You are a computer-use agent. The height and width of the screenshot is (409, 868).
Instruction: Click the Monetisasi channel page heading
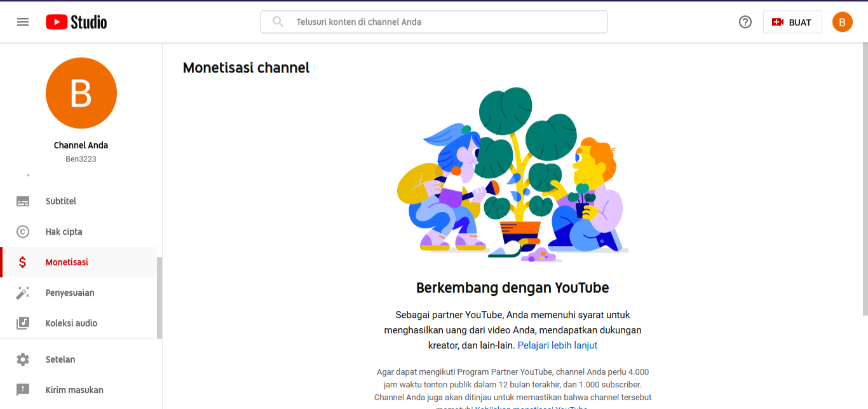point(246,67)
